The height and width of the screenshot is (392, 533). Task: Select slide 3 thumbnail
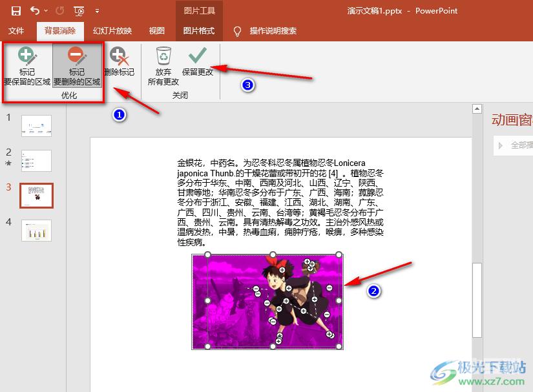[x=36, y=195]
